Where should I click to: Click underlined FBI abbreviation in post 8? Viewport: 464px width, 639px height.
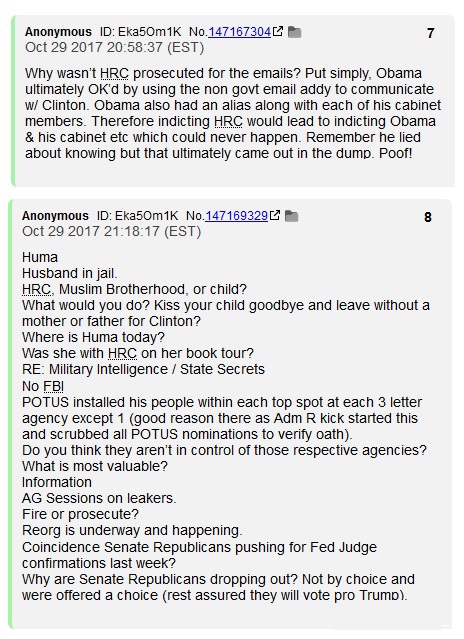53,386
